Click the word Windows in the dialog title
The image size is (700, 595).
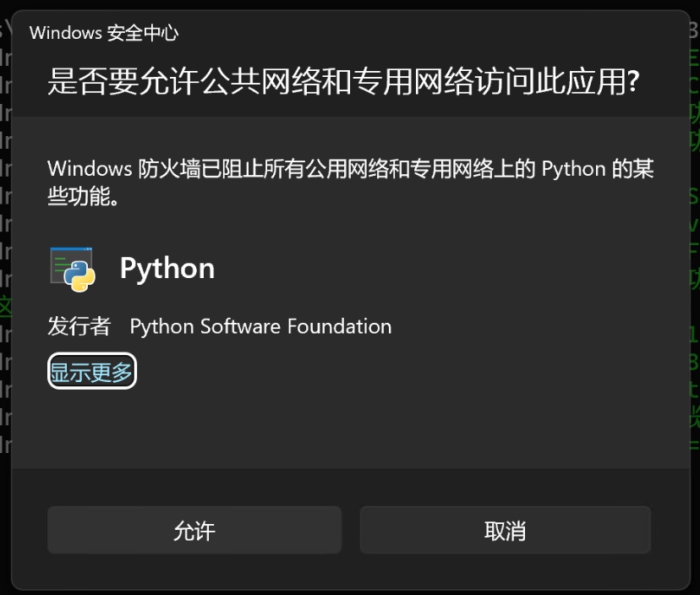pos(66,33)
